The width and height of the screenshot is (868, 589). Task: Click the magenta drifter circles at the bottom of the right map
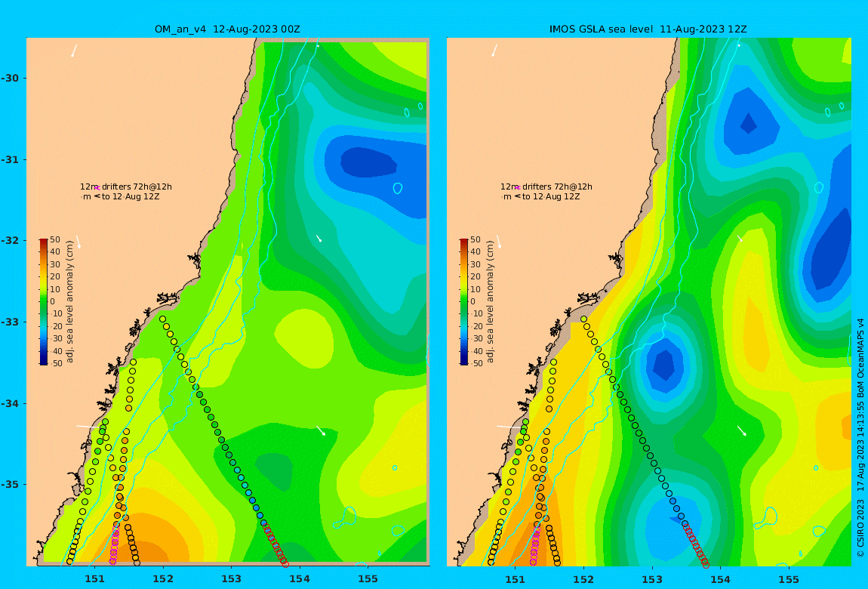[535, 545]
